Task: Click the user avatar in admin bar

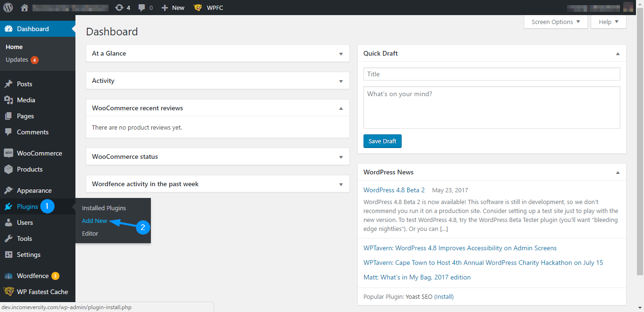Action: pos(628,8)
